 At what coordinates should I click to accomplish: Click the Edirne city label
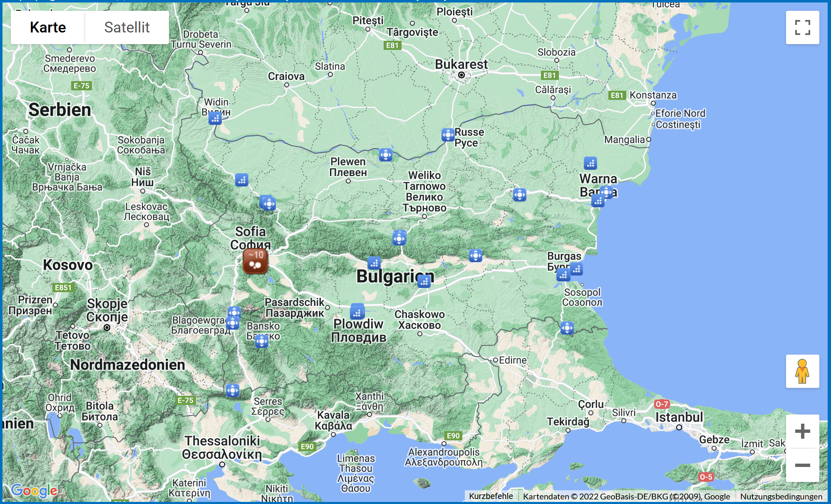point(513,360)
